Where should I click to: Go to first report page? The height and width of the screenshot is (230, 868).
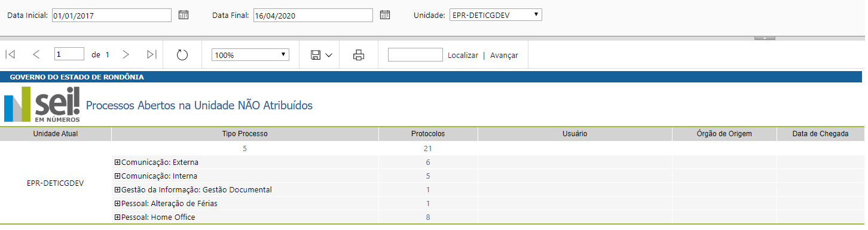pyautogui.click(x=10, y=54)
